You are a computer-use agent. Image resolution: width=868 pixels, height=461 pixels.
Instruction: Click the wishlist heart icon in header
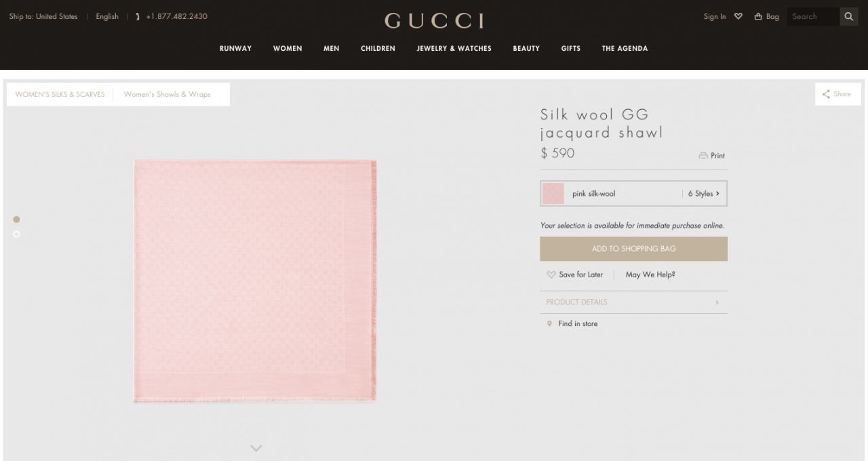738,17
